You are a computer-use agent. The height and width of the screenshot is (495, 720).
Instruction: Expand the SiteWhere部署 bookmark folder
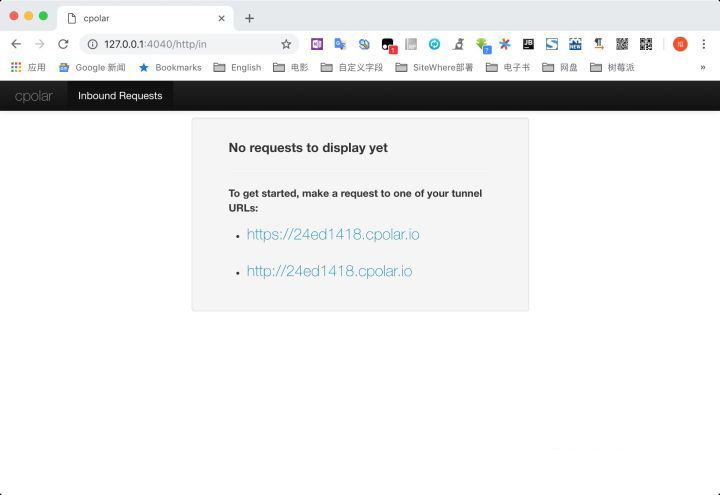pyautogui.click(x=434, y=68)
